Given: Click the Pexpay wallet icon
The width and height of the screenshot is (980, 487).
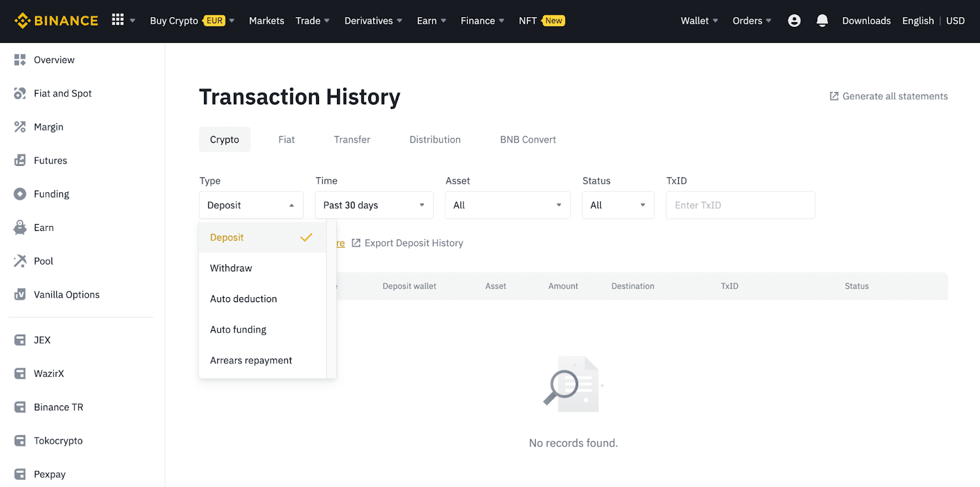Looking at the screenshot, I should pyautogui.click(x=20, y=474).
